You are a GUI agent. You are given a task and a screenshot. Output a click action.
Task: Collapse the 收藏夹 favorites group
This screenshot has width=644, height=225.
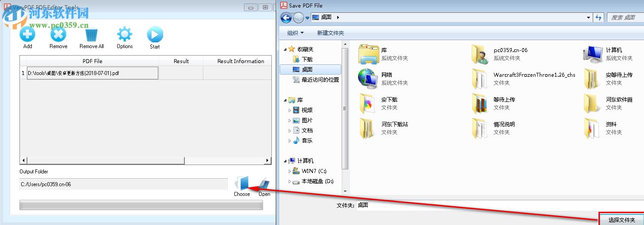pyautogui.click(x=285, y=49)
